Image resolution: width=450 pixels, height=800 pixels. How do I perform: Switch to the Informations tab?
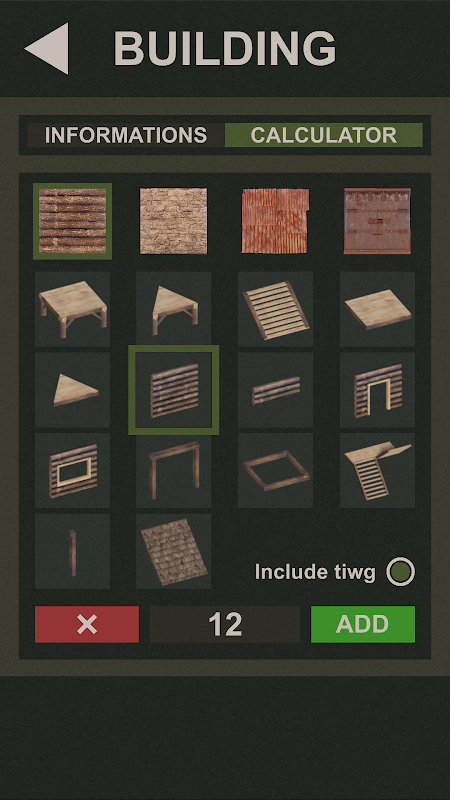click(126, 135)
